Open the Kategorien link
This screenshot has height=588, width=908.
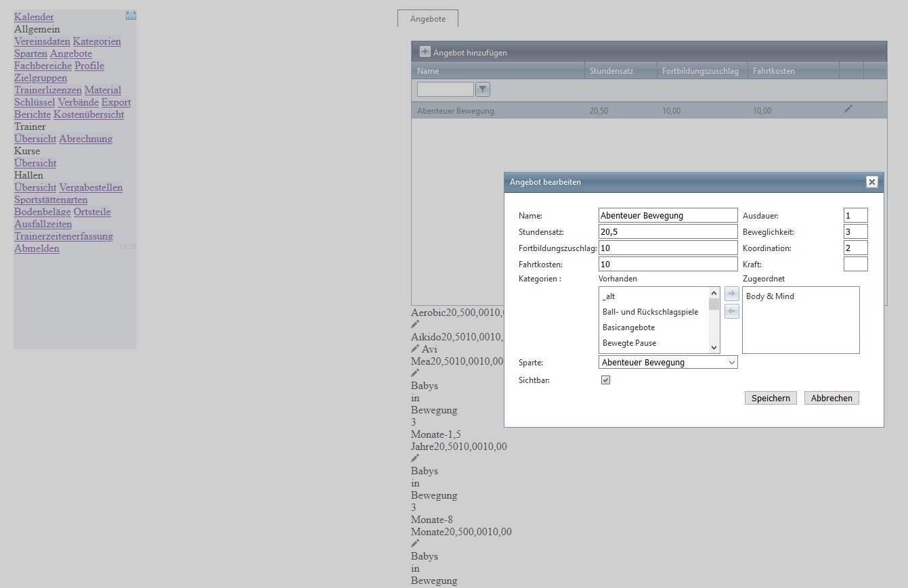(97, 41)
